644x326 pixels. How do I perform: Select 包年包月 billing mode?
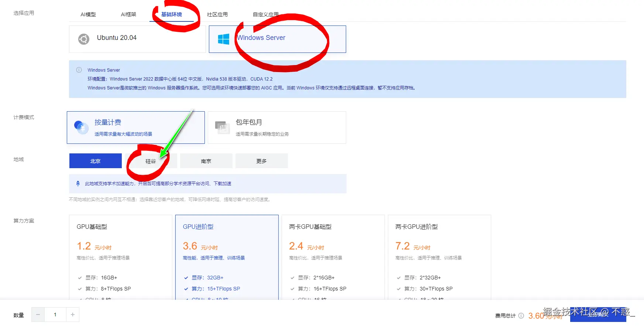(x=277, y=128)
